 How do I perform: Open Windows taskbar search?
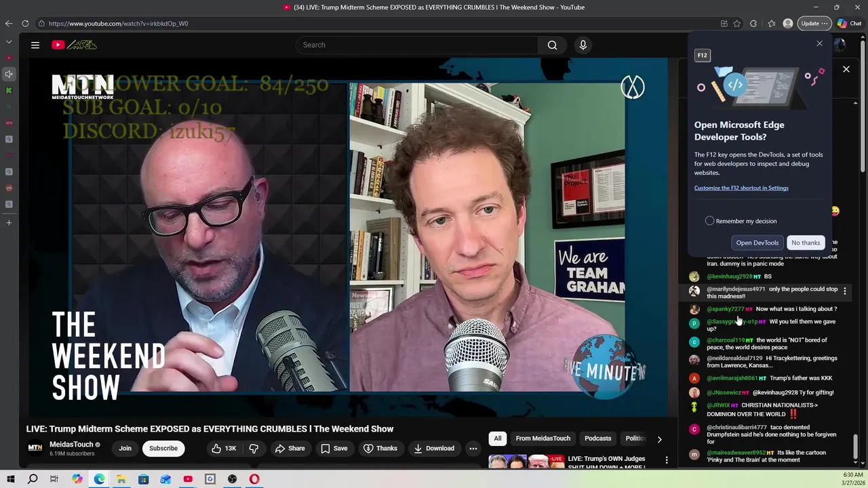(x=33, y=479)
